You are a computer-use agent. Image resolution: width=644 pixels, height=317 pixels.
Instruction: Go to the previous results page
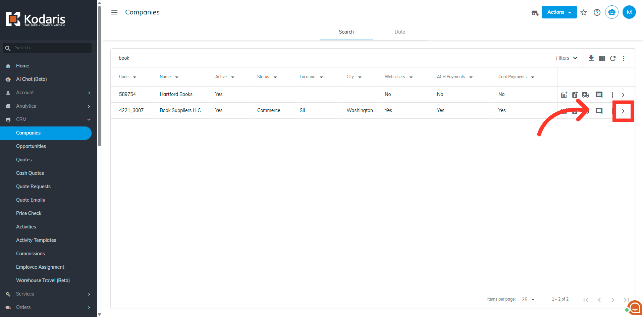point(599,300)
